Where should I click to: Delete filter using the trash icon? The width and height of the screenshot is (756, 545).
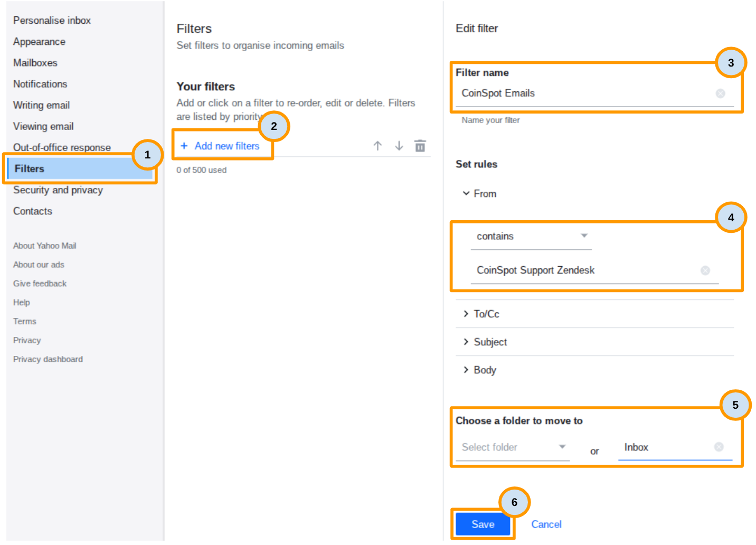point(420,146)
